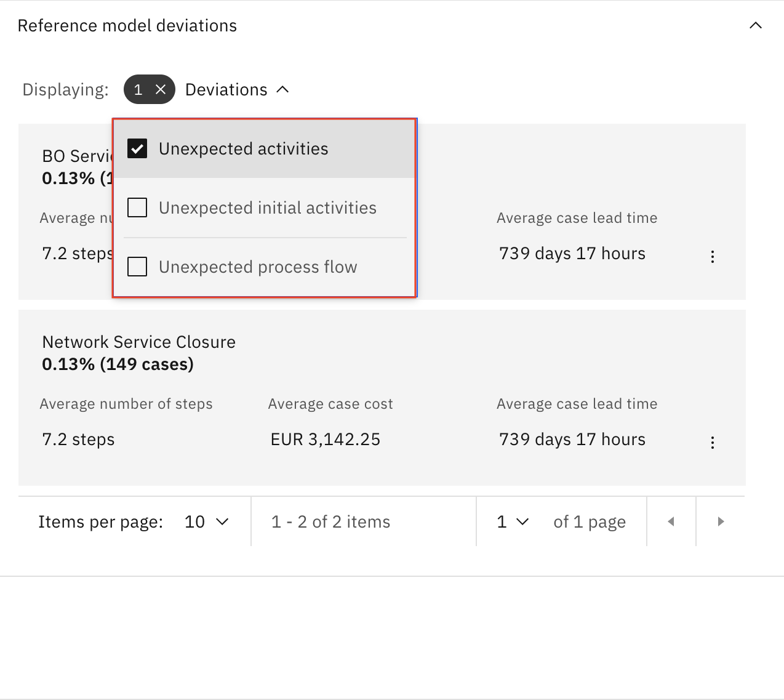Viewport: 784px width, 700px height.
Task: Click the Reference model deviations heading
Action: pyautogui.click(x=127, y=26)
